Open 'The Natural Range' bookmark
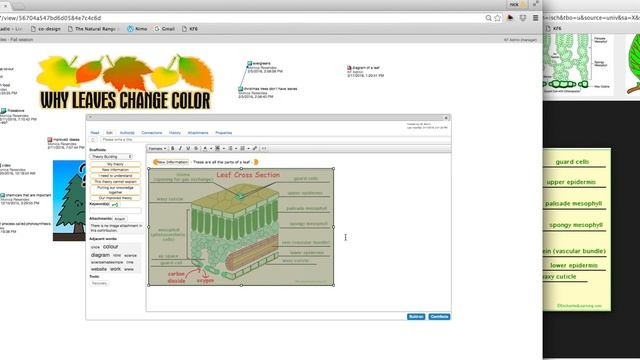Viewport: 640px width, 360px height. pyautogui.click(x=92, y=29)
